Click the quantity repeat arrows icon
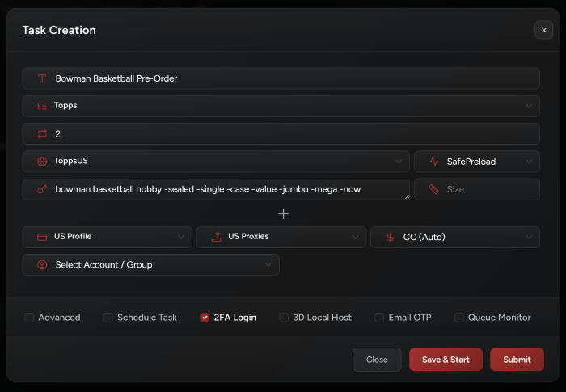Viewport: 566px width, 392px height. tap(42, 134)
